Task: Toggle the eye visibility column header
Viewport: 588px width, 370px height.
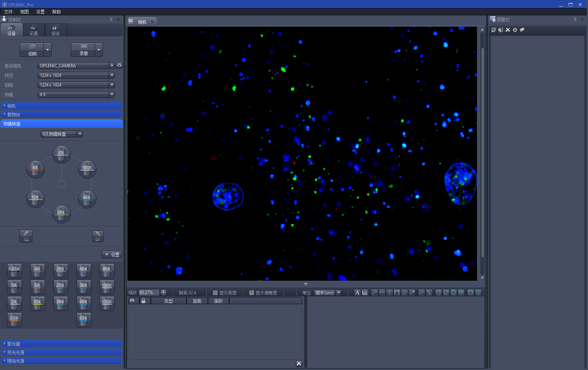Action: (132, 301)
